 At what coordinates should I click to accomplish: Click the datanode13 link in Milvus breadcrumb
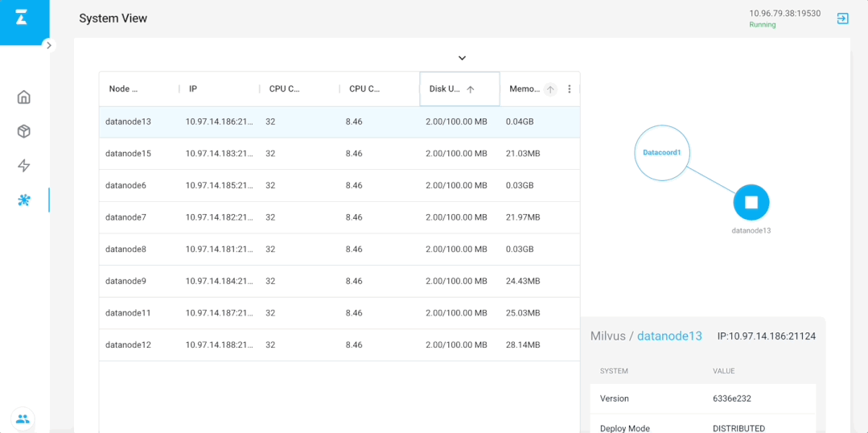(x=669, y=336)
